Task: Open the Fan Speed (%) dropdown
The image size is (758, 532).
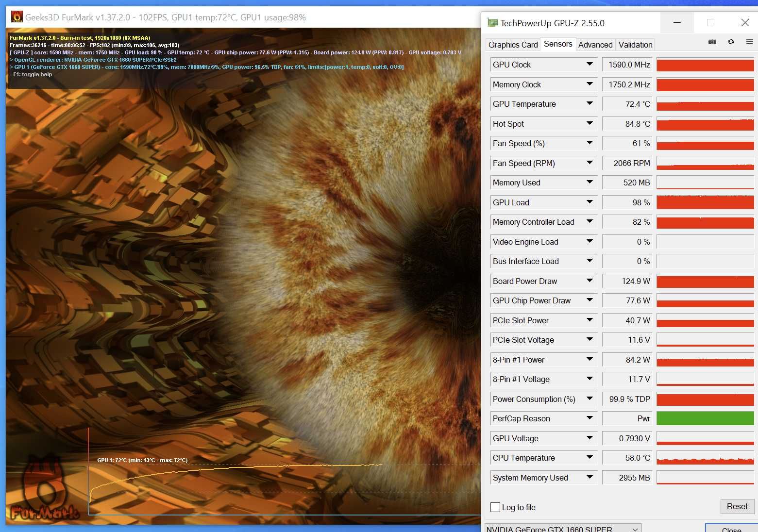Action: pyautogui.click(x=590, y=143)
